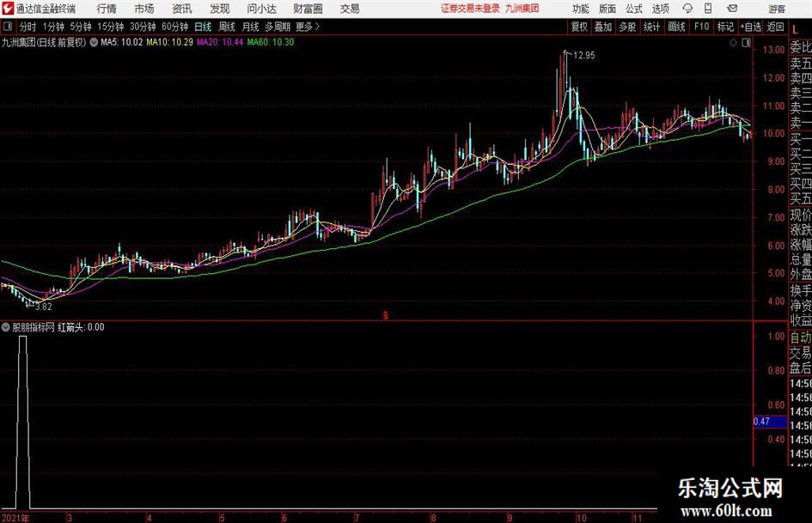Click the 画线 drawing tool button
This screenshot has height=523, width=812.
click(676, 27)
